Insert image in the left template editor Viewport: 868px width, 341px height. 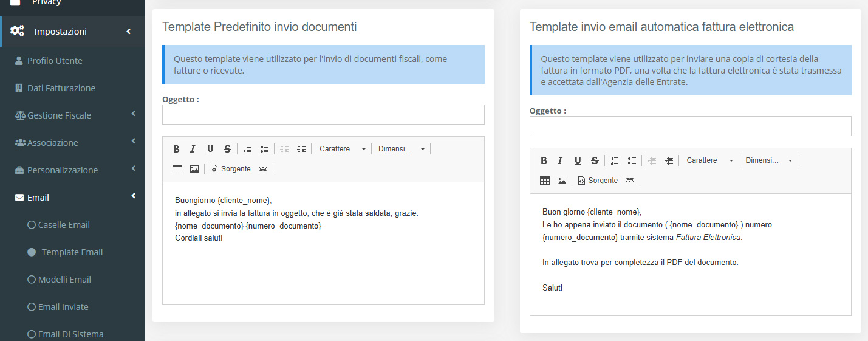point(194,169)
